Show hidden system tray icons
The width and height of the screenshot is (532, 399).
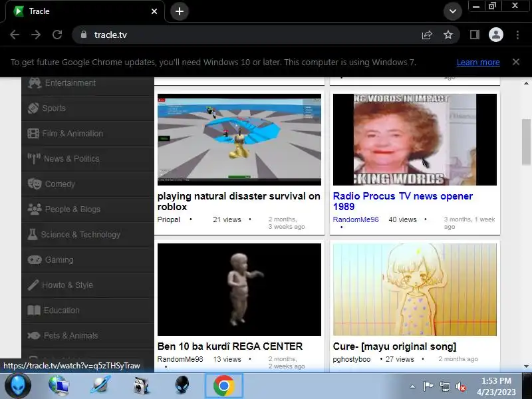click(412, 386)
